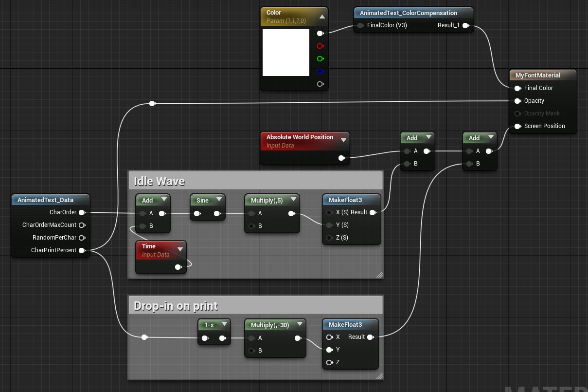Click the Screen Position input pin
Image resolution: width=588 pixels, height=392 pixels.
(517, 126)
